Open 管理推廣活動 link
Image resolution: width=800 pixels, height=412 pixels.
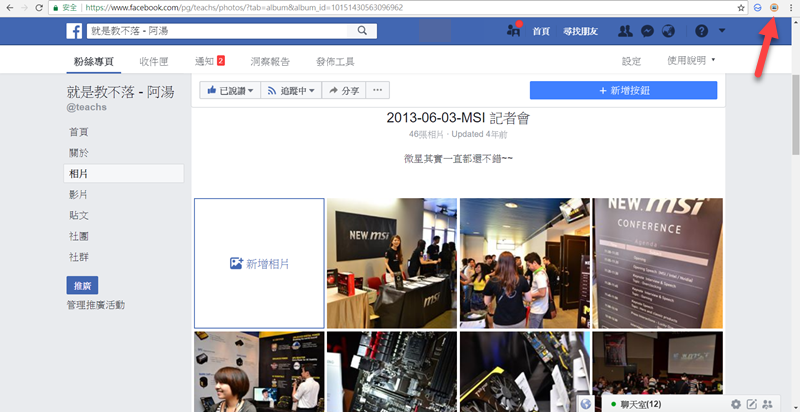96,305
